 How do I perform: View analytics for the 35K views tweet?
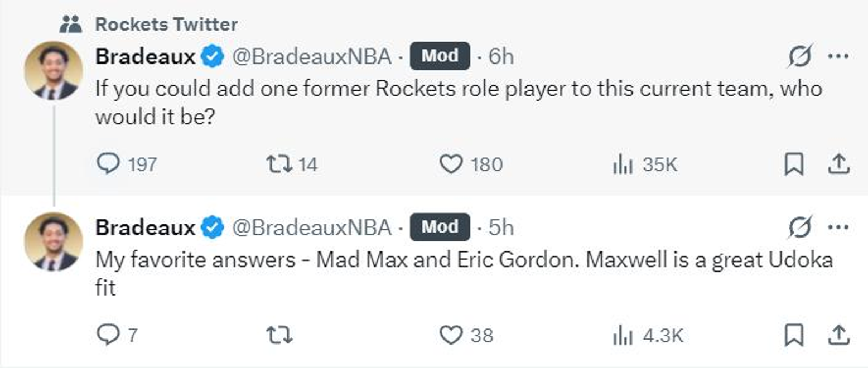coord(623,164)
